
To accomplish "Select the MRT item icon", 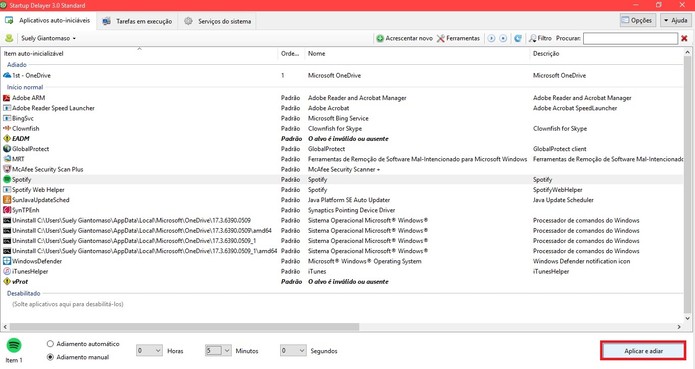I will [7, 159].
